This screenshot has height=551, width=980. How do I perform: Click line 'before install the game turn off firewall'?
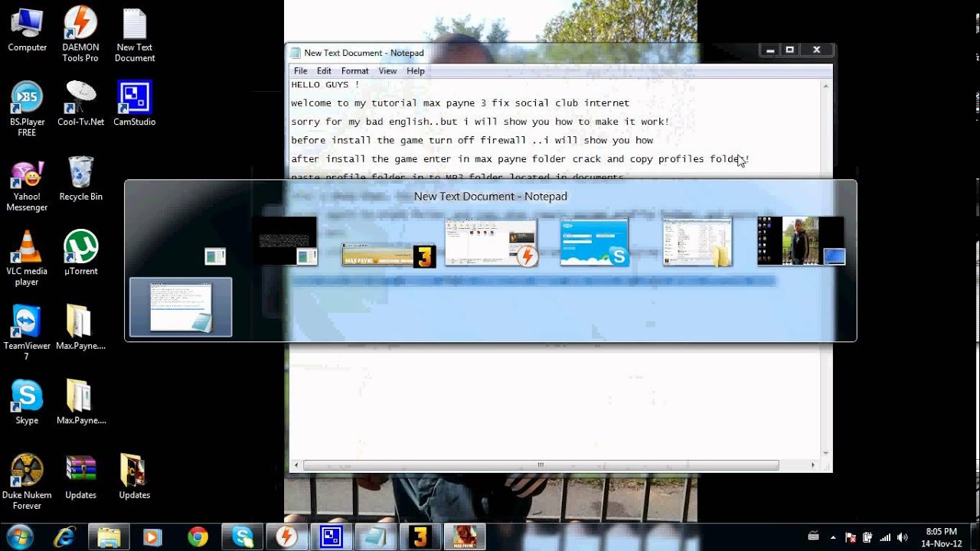(x=472, y=141)
